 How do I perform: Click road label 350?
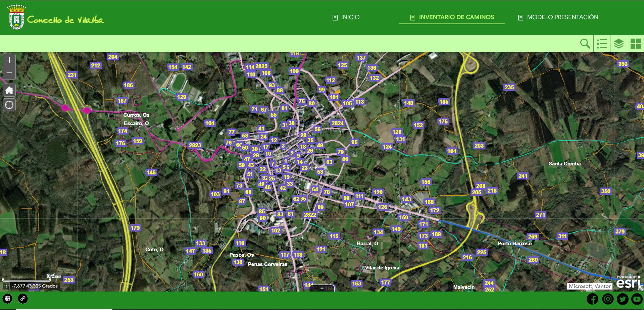click(x=606, y=191)
